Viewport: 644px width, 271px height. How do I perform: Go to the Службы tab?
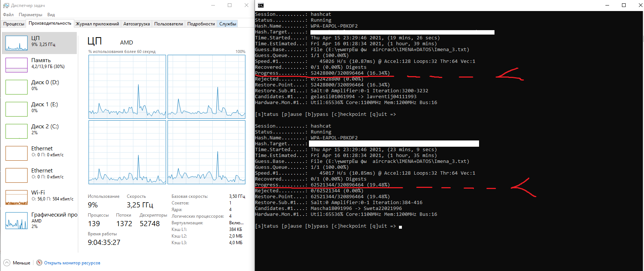(227, 24)
